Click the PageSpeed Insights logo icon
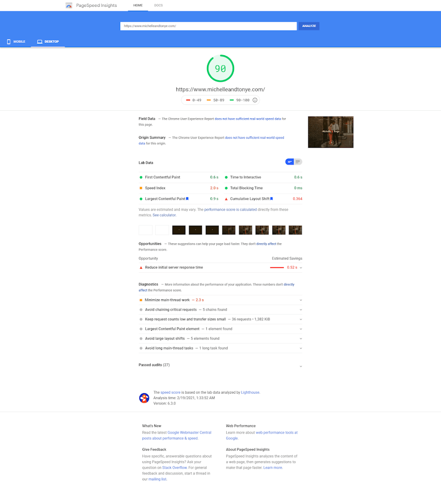This screenshot has width=441, height=504. click(68, 5)
